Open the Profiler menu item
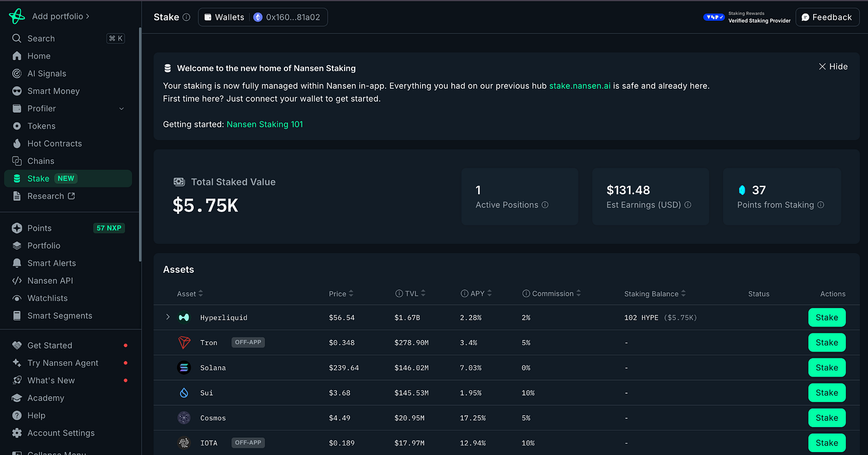Viewport: 868px width, 455px height. coord(68,108)
